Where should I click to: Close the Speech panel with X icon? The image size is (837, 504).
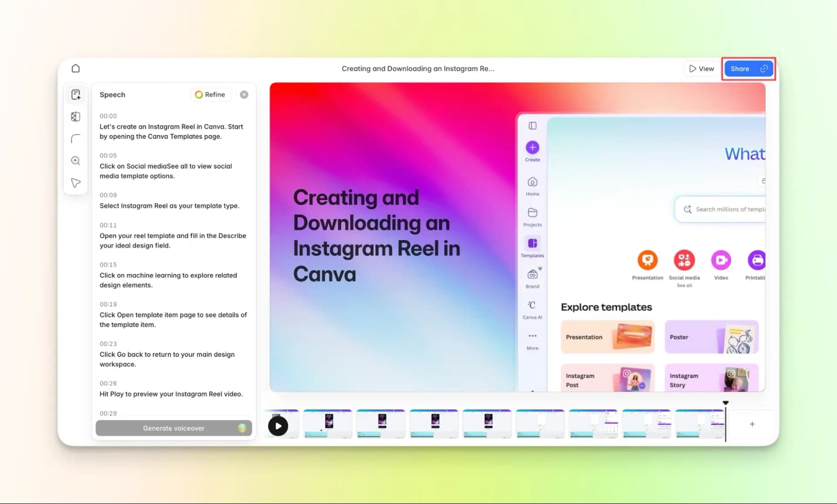click(x=244, y=95)
